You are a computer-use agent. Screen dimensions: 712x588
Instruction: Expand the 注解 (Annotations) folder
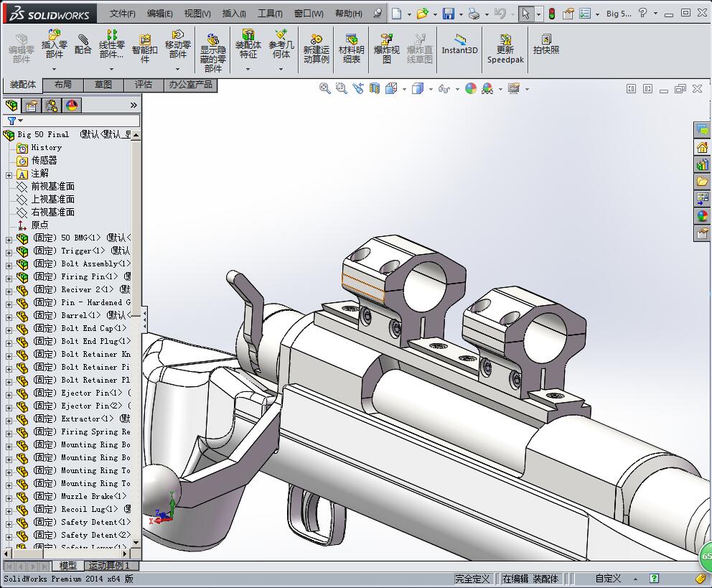[x=9, y=174]
